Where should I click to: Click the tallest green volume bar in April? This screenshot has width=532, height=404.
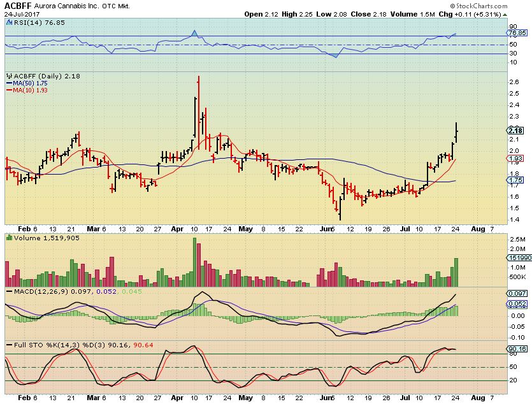tap(195, 262)
